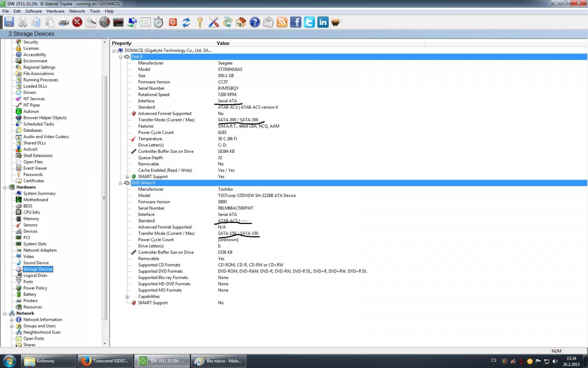Switch to Knihovny taskbar window
The image size is (588, 368).
click(x=49, y=361)
